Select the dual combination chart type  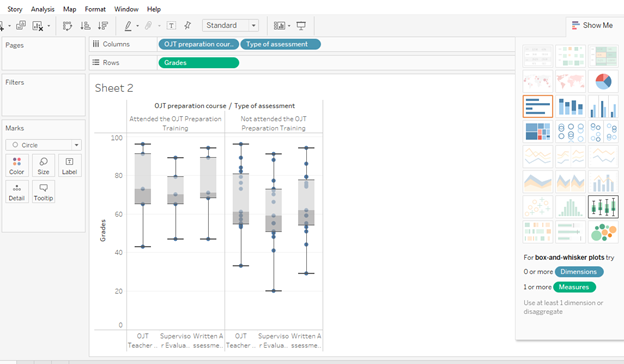pyautogui.click(x=603, y=182)
